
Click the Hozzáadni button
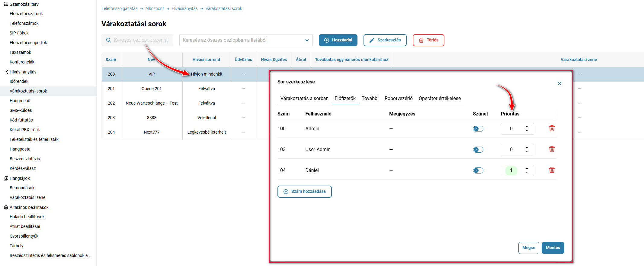click(x=338, y=40)
